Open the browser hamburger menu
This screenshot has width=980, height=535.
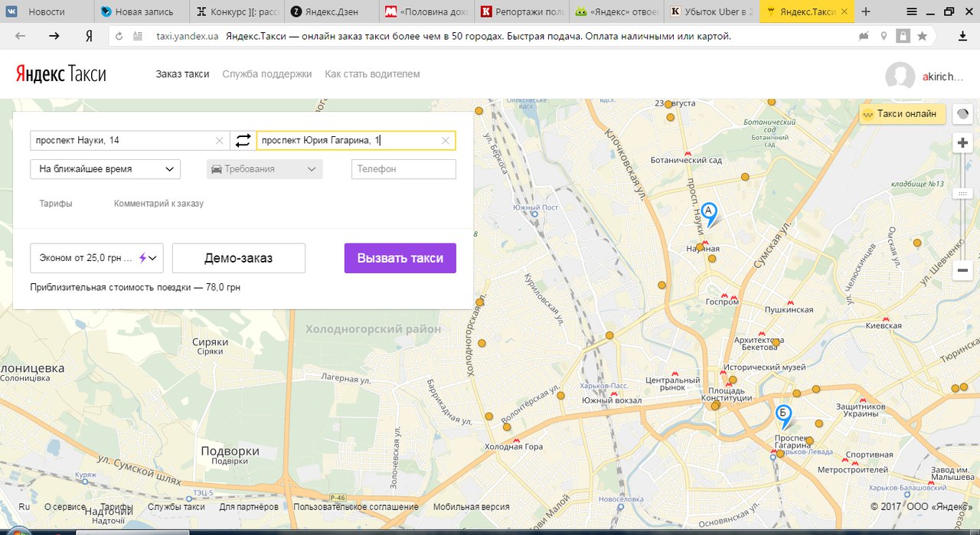click(912, 11)
